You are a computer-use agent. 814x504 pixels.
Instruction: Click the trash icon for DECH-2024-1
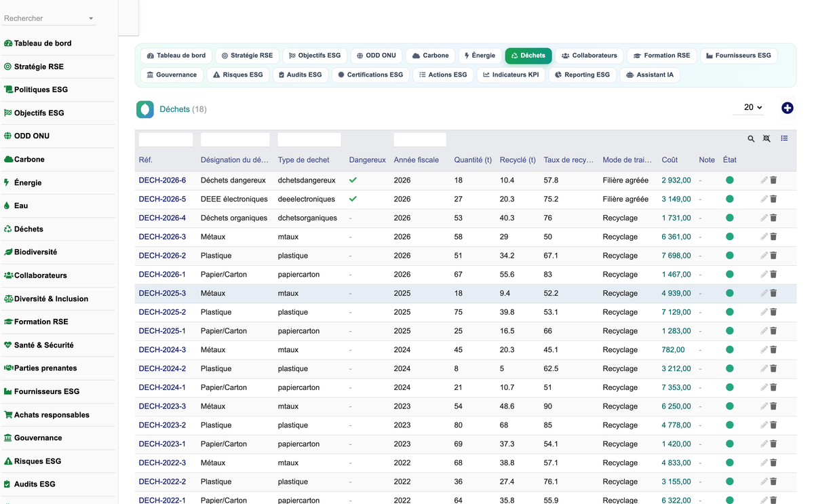(773, 387)
